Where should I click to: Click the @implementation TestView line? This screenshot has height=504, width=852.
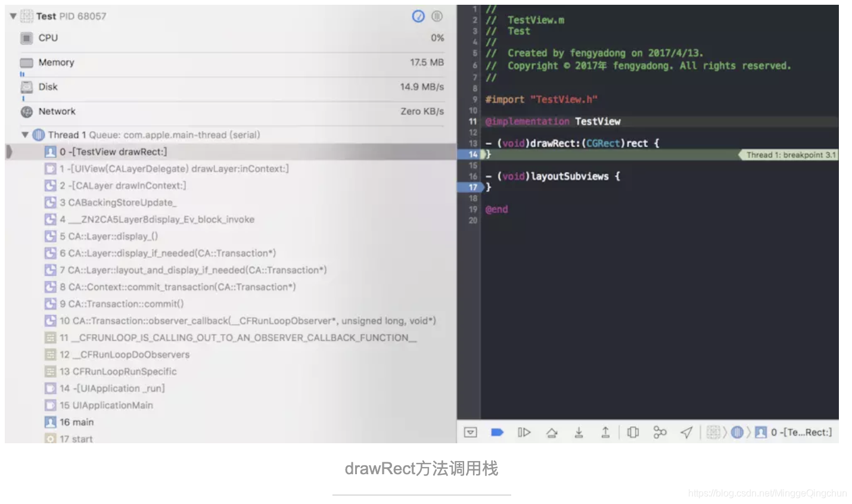(x=553, y=122)
